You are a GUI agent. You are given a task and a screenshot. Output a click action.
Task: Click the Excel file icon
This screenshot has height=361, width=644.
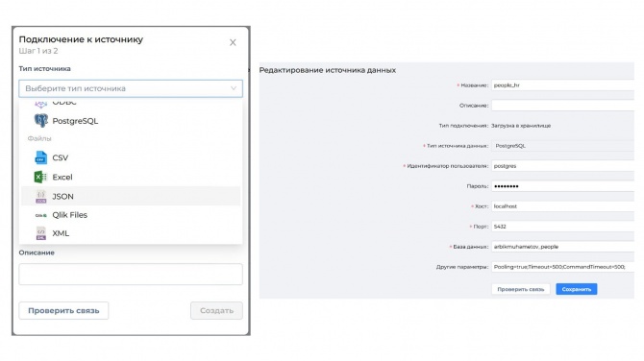click(40, 177)
